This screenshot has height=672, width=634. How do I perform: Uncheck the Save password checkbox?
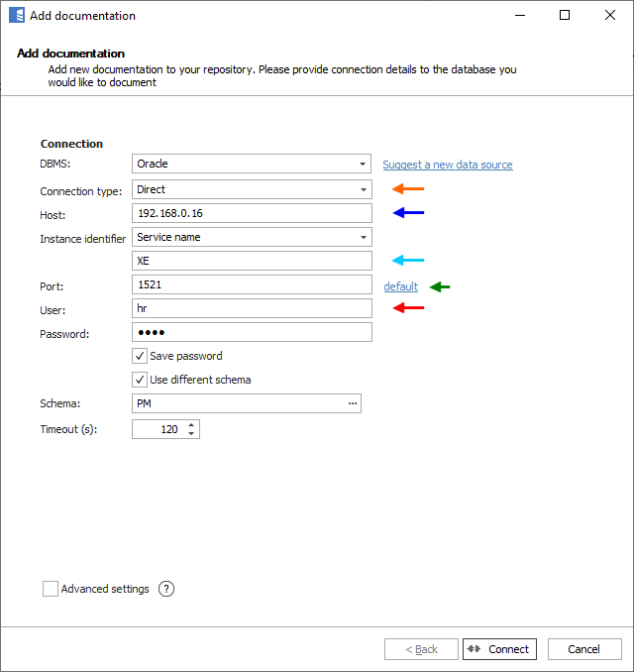coord(140,356)
